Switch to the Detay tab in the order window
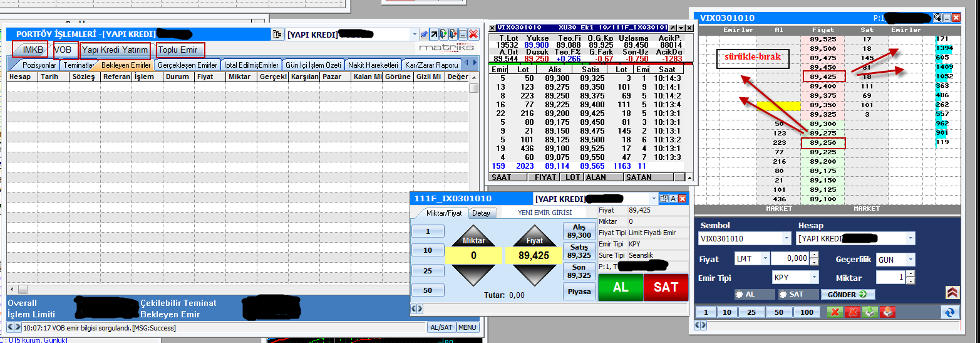The width and height of the screenshot is (980, 343). (482, 213)
